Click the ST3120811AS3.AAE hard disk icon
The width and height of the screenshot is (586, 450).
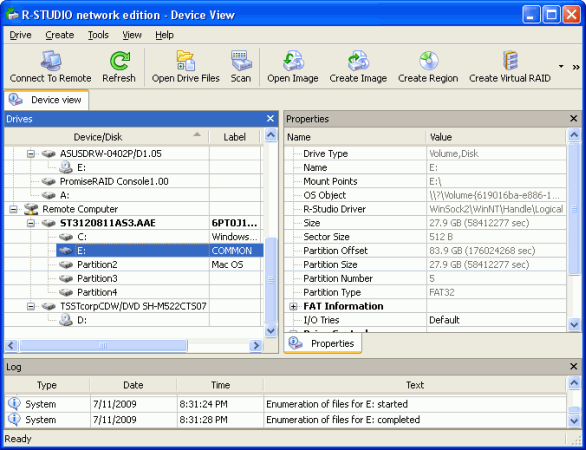pyautogui.click(x=49, y=223)
